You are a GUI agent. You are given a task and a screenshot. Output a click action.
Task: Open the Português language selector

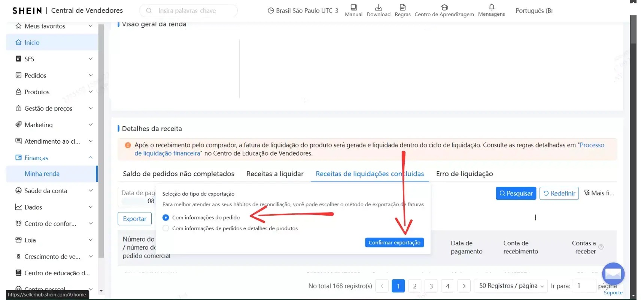[x=534, y=10]
